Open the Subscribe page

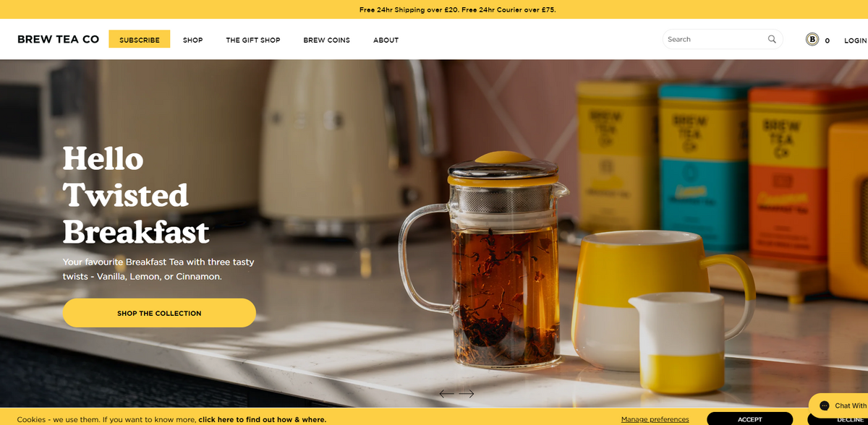pos(140,39)
